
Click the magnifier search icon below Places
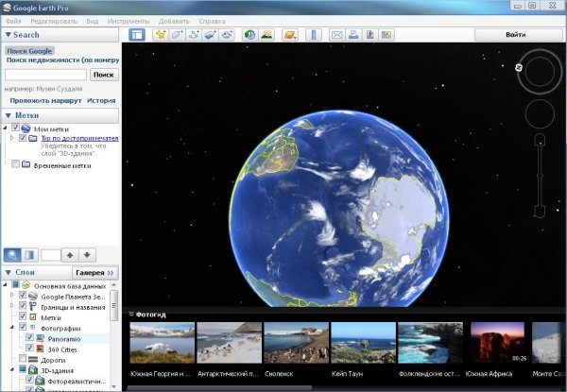point(12,255)
